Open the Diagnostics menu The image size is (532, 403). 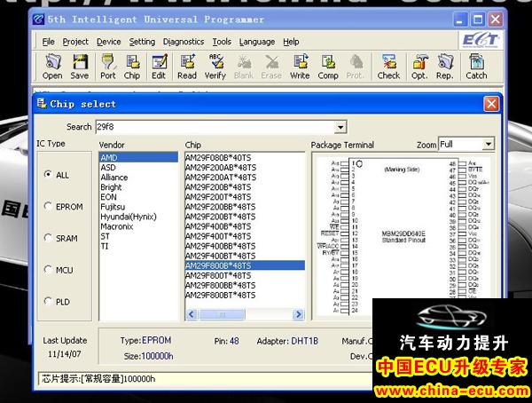184,42
